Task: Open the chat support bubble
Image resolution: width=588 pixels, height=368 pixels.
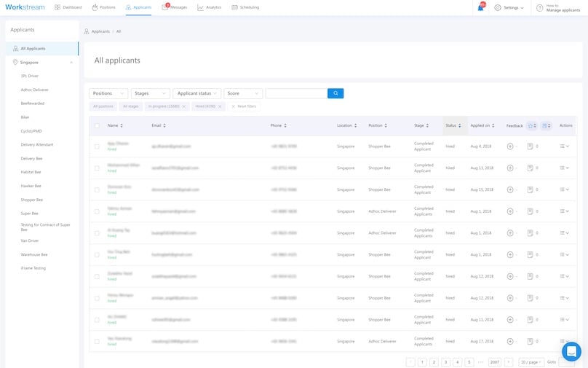Action: [x=571, y=351]
